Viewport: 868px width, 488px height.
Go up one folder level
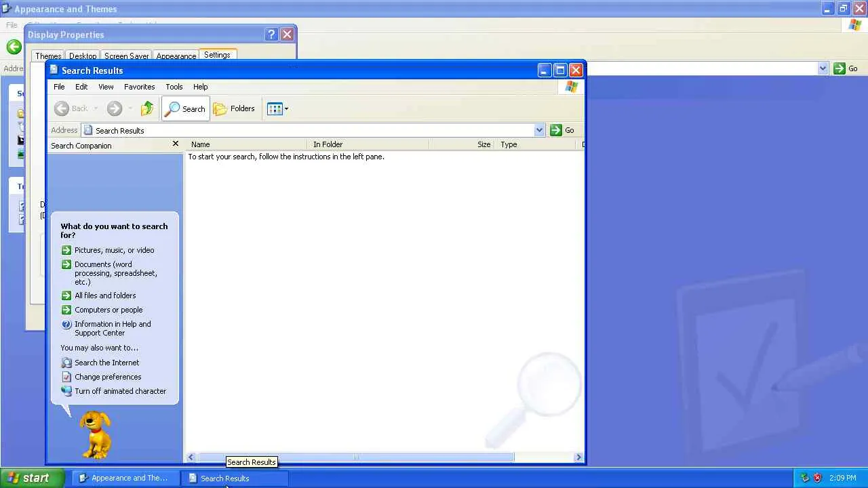pyautogui.click(x=147, y=108)
